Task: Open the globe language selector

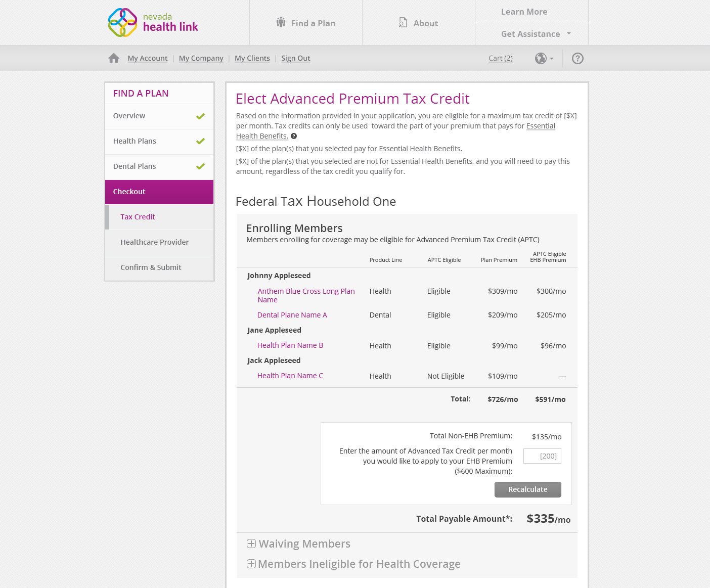Action: [x=544, y=58]
